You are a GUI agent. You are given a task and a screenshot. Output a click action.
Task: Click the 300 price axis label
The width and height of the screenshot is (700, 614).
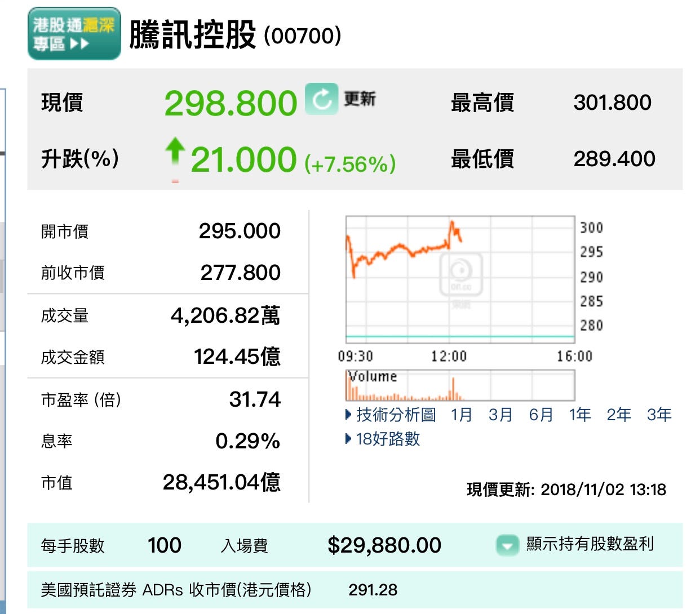click(592, 228)
